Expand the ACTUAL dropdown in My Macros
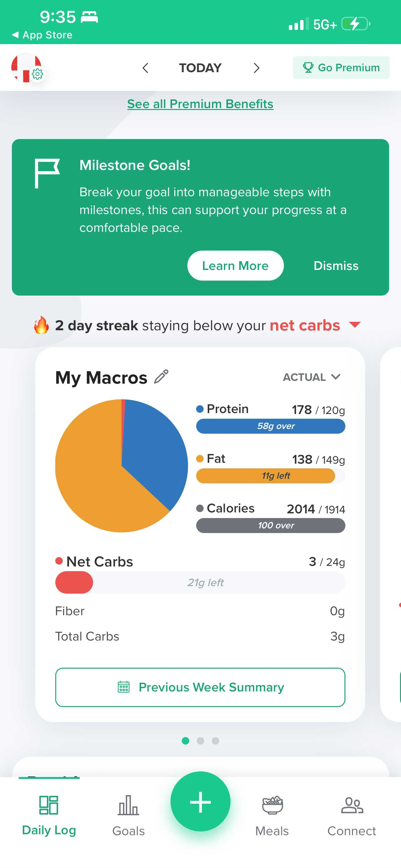The image size is (401, 868). pyautogui.click(x=311, y=377)
